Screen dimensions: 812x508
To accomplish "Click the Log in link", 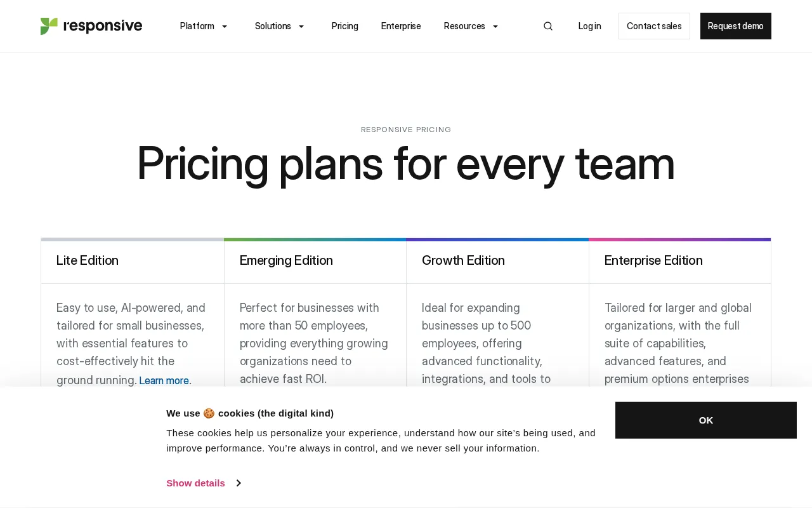I will point(590,26).
